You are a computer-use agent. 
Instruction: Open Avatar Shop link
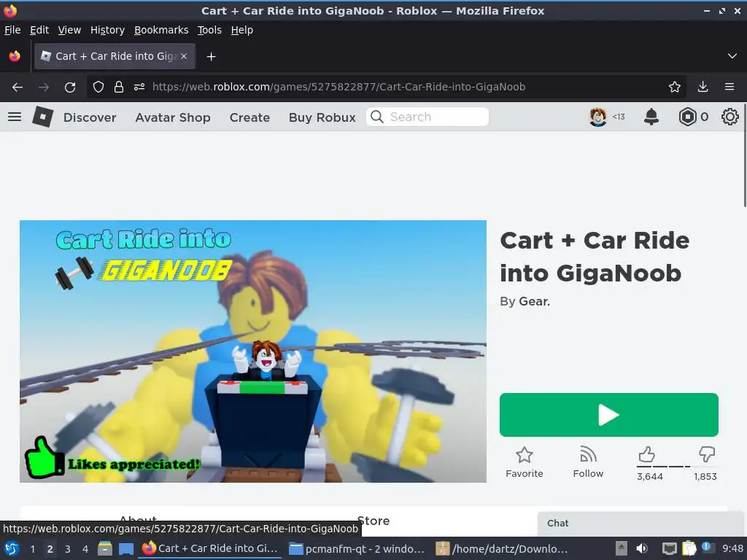[172, 117]
